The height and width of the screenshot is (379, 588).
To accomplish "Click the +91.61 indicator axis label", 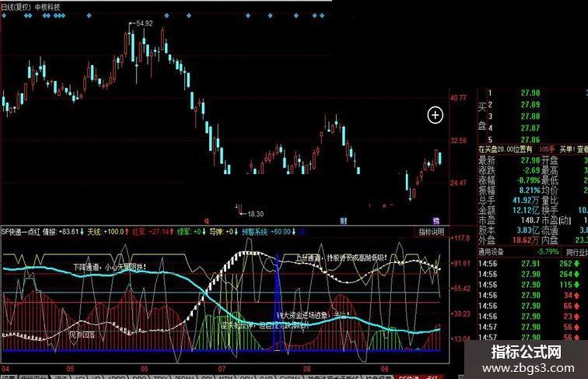I will (x=461, y=263).
